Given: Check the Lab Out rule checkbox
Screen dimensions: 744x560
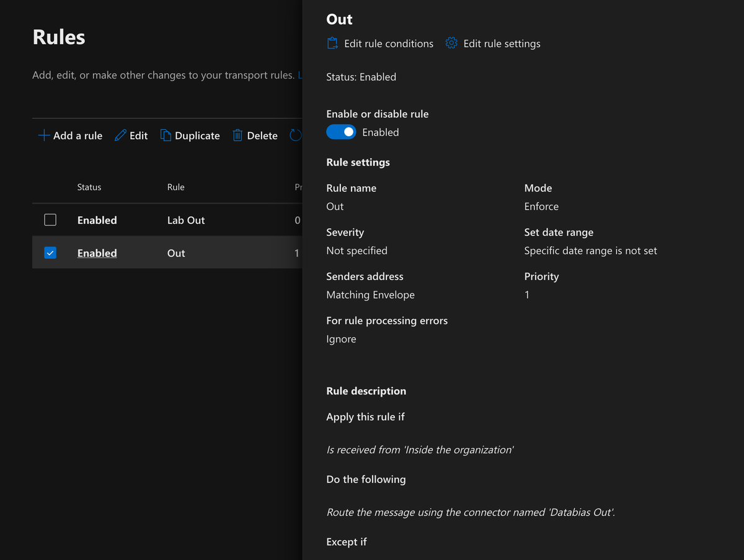Looking at the screenshot, I should (50, 220).
